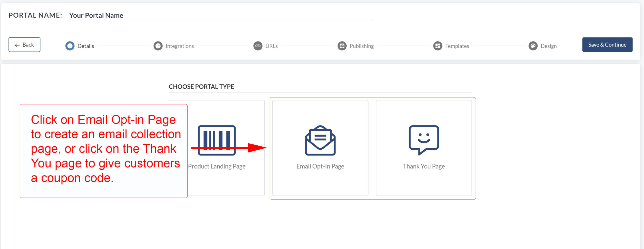
Task: Choose the Email Opt-In Page text label
Action: click(320, 166)
